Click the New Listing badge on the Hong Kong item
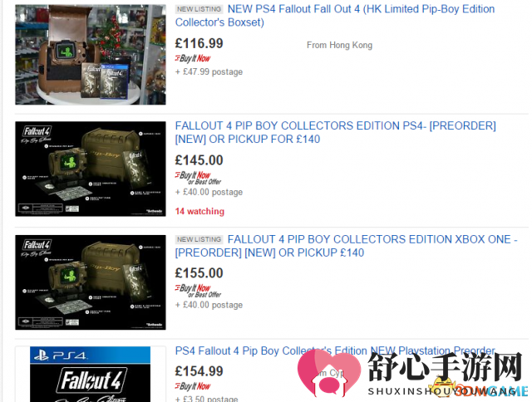532x402 pixels. [199, 9]
